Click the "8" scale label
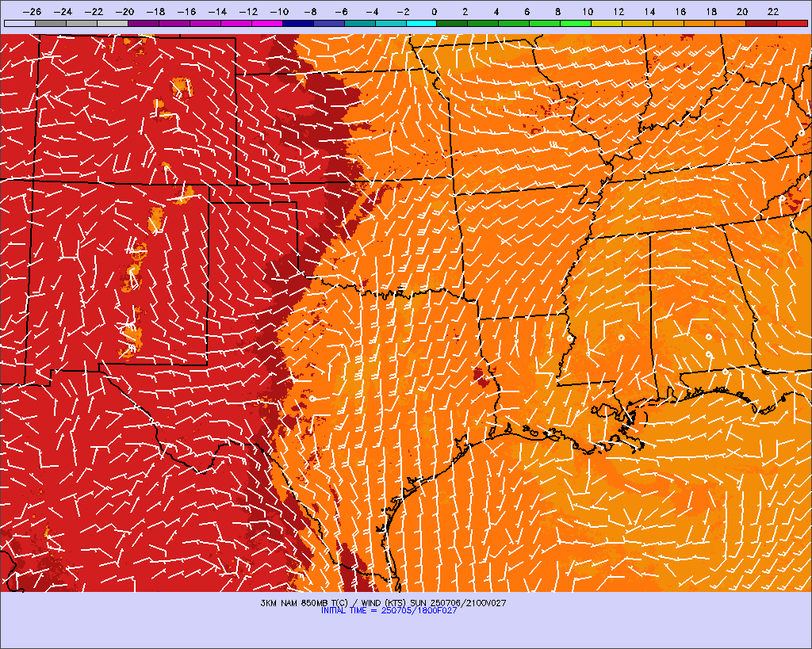This screenshot has height=649, width=812. (x=557, y=12)
